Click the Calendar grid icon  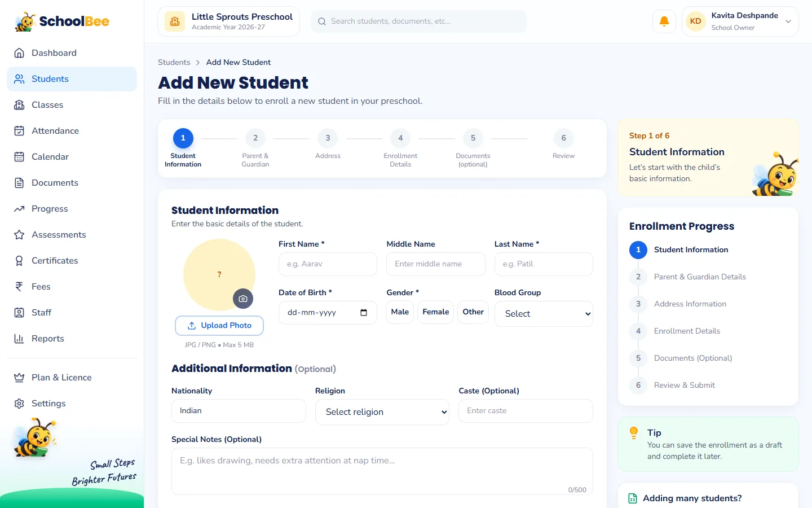coord(19,157)
